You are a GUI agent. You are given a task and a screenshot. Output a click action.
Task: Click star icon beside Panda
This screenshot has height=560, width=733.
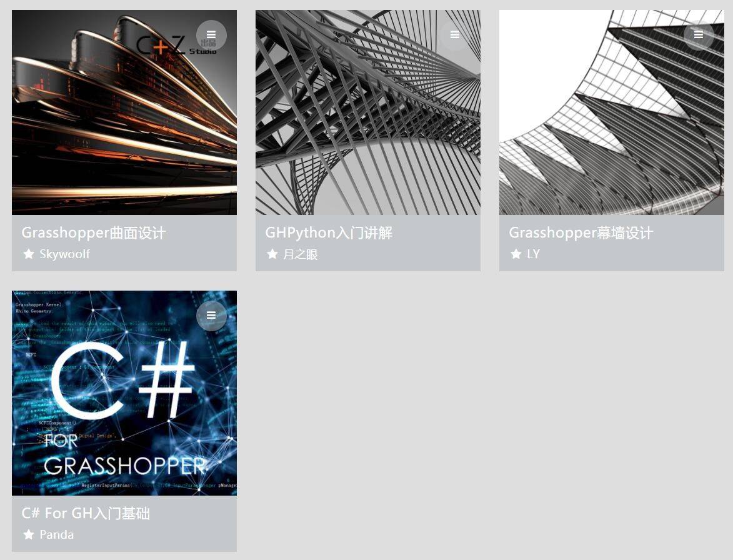click(29, 534)
